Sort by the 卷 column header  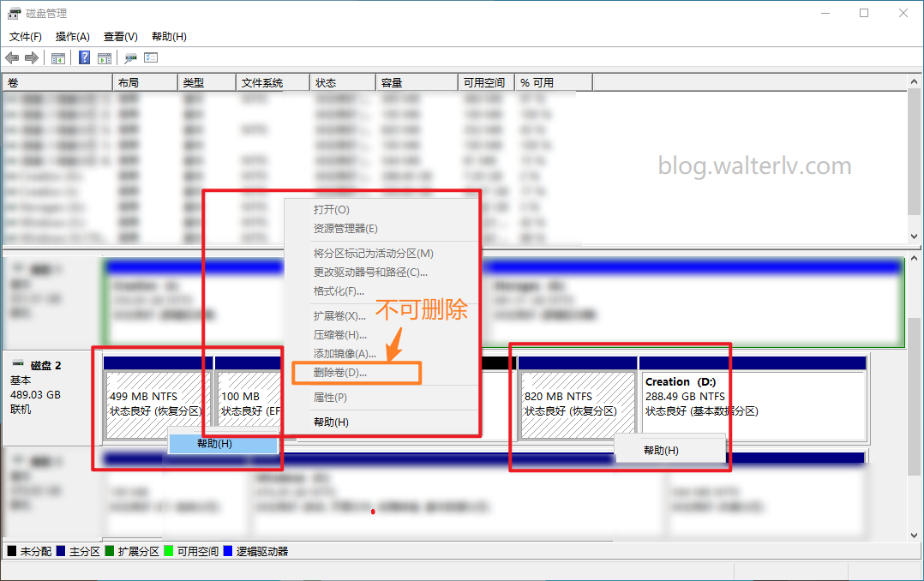point(57,82)
